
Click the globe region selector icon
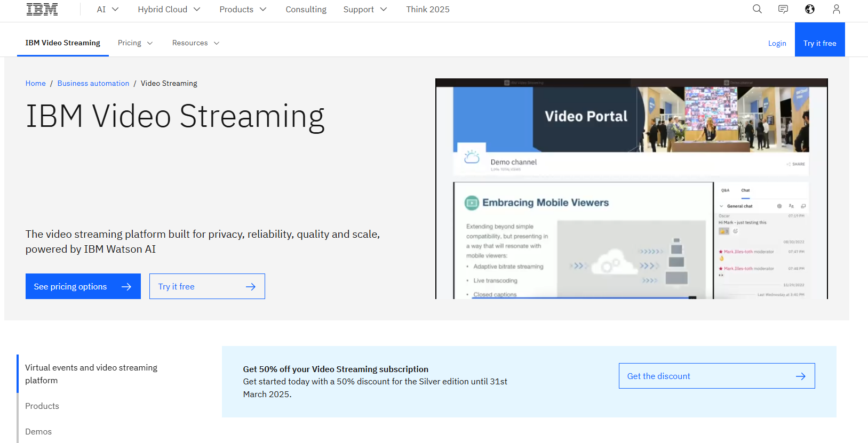810,9
